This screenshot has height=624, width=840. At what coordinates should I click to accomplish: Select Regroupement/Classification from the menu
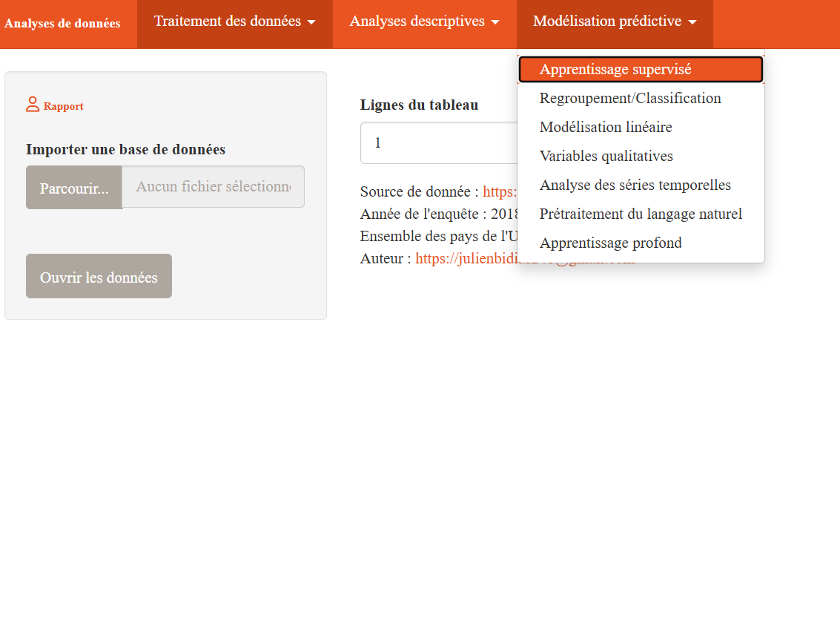(630, 98)
